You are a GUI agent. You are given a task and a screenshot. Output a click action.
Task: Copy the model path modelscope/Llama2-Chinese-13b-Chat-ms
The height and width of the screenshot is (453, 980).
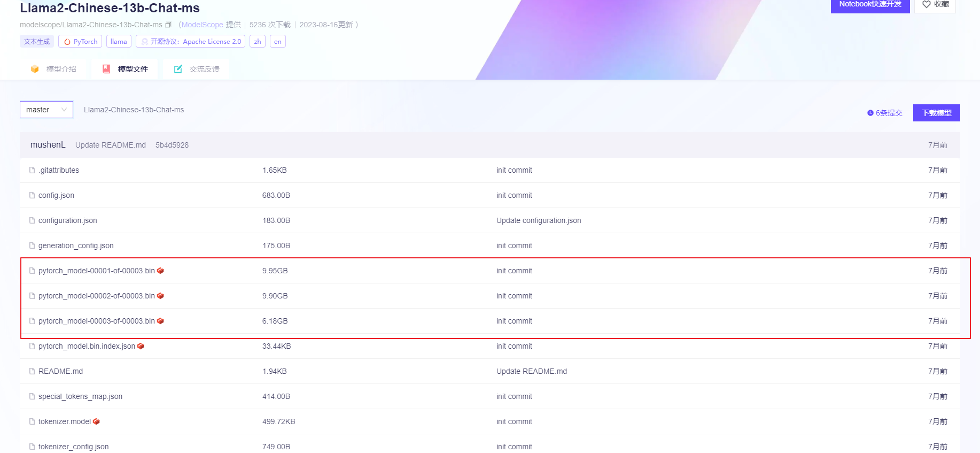[x=168, y=25]
